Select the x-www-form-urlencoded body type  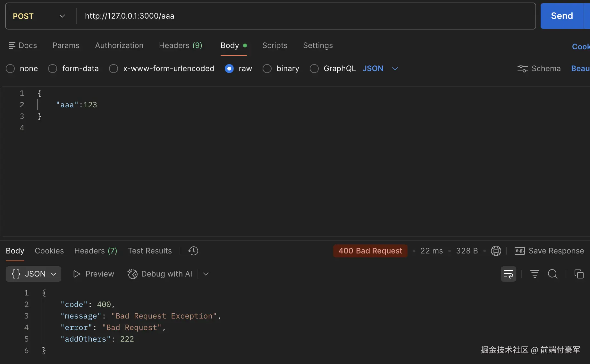(x=114, y=69)
